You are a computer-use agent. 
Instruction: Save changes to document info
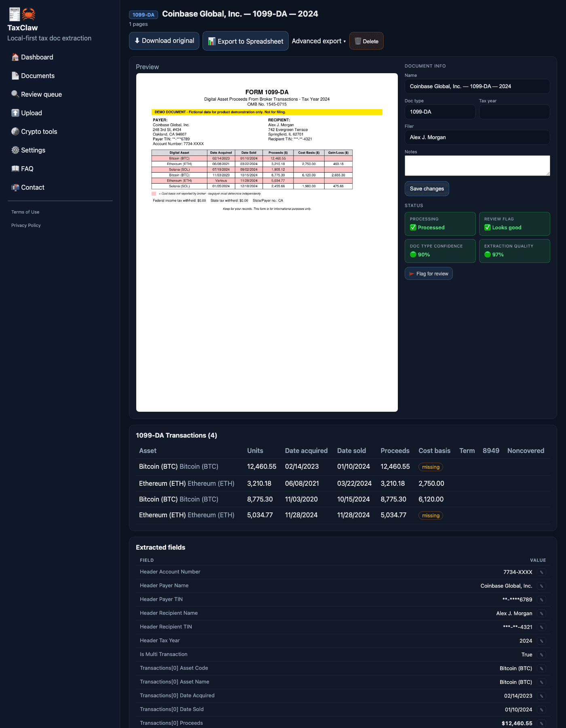point(427,188)
